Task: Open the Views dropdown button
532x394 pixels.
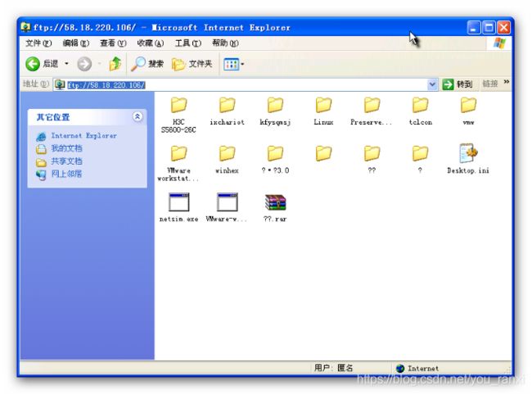Action: point(233,64)
